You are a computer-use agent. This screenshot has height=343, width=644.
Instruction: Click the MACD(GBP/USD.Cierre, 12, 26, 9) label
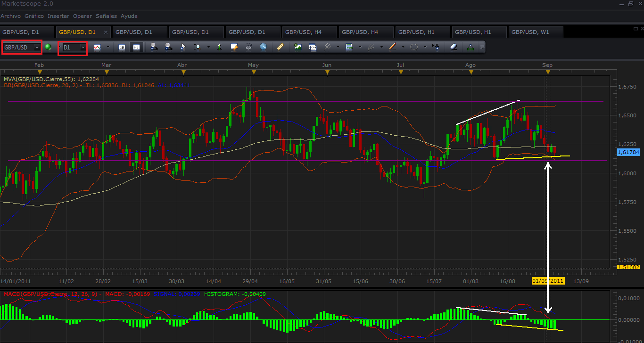tap(50, 294)
